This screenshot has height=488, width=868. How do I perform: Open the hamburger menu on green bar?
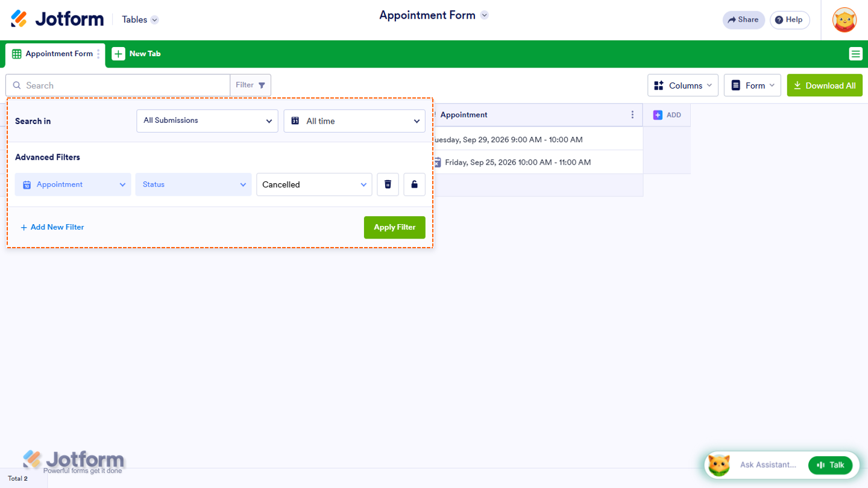[x=855, y=54]
